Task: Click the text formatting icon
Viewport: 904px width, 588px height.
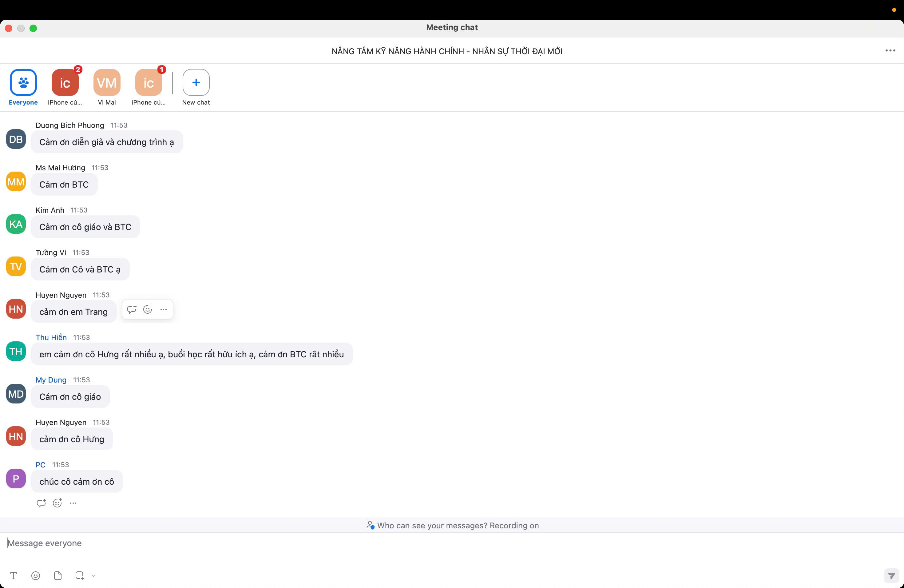Action: coord(14,576)
